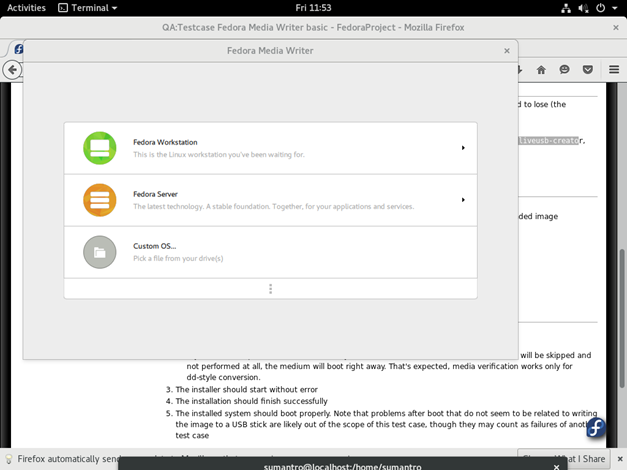Click the Fedora tab favicon in Firefox
This screenshot has height=470, width=627.
[x=18, y=49]
